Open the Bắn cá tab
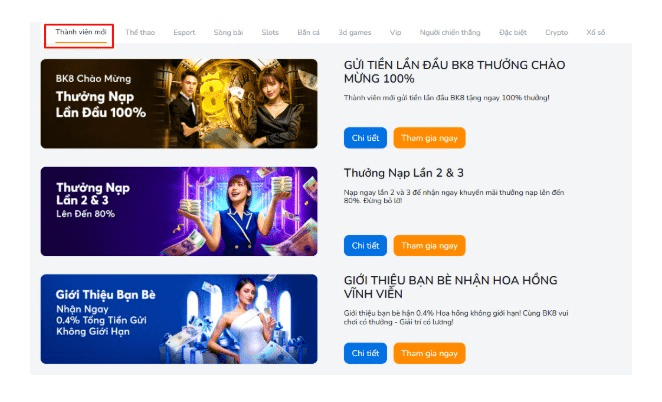This screenshot has width=662, height=402. pos(309,33)
